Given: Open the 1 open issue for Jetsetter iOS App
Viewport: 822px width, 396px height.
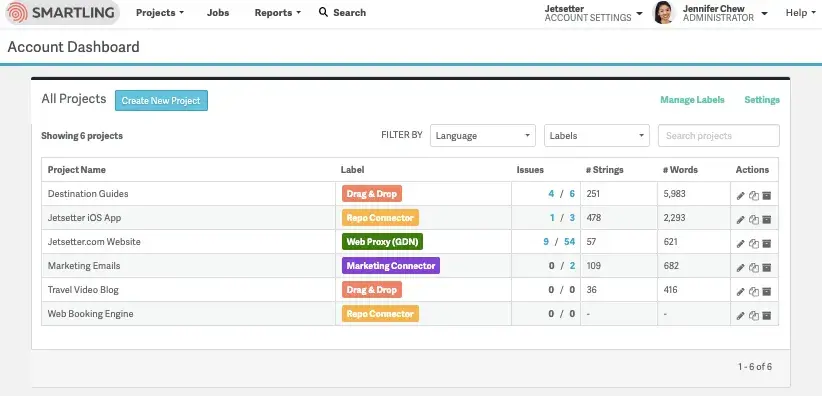Looking at the screenshot, I should (x=552, y=218).
